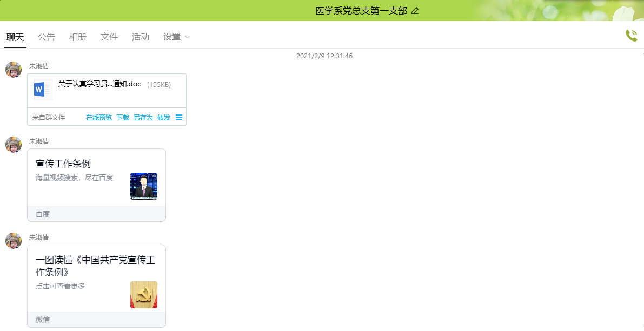The width and height of the screenshot is (644, 331).
Task: Click 转发 to forward the file
Action: [x=163, y=117]
